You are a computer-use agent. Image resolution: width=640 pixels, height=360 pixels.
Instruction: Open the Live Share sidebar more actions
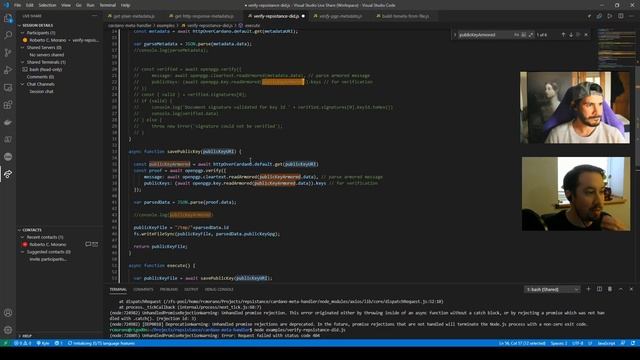point(95,16)
